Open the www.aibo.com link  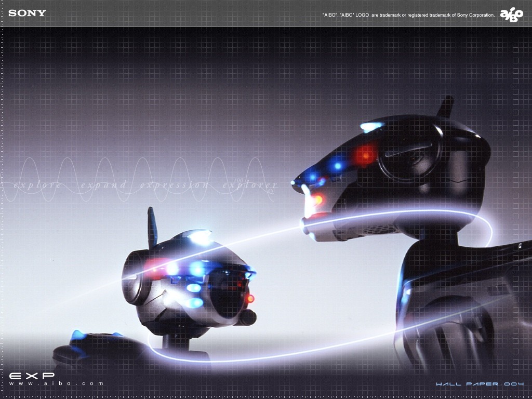point(56,383)
